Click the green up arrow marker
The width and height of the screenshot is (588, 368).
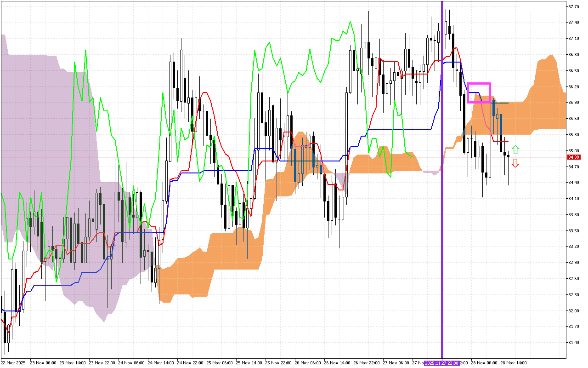[515, 149]
